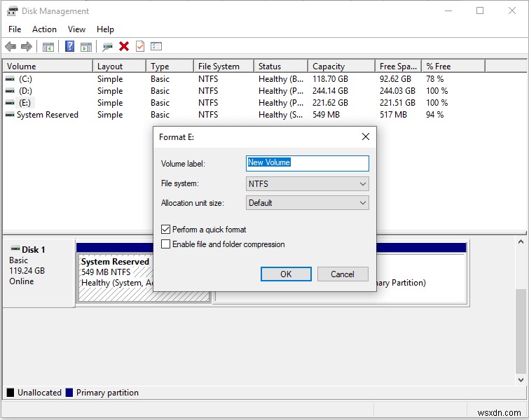Click the 92.62 GB free space cell

point(395,79)
